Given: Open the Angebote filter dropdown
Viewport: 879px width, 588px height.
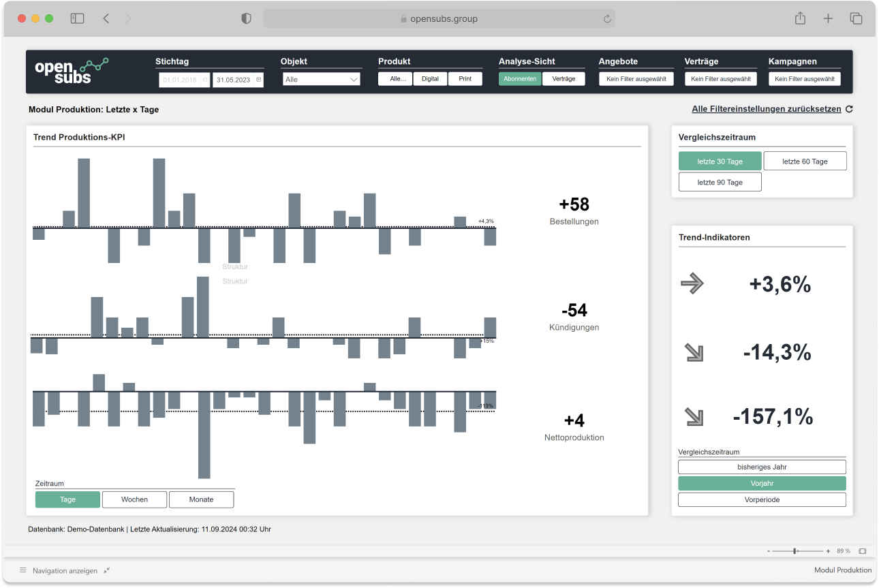Looking at the screenshot, I should point(636,79).
